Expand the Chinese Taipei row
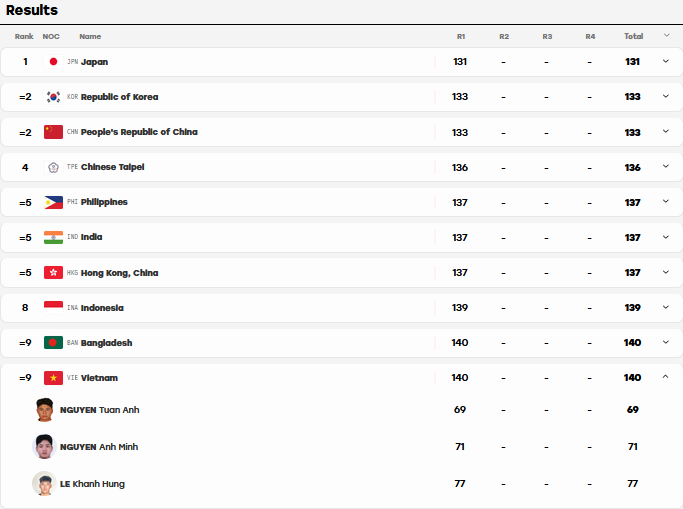The image size is (683, 509). point(666,166)
